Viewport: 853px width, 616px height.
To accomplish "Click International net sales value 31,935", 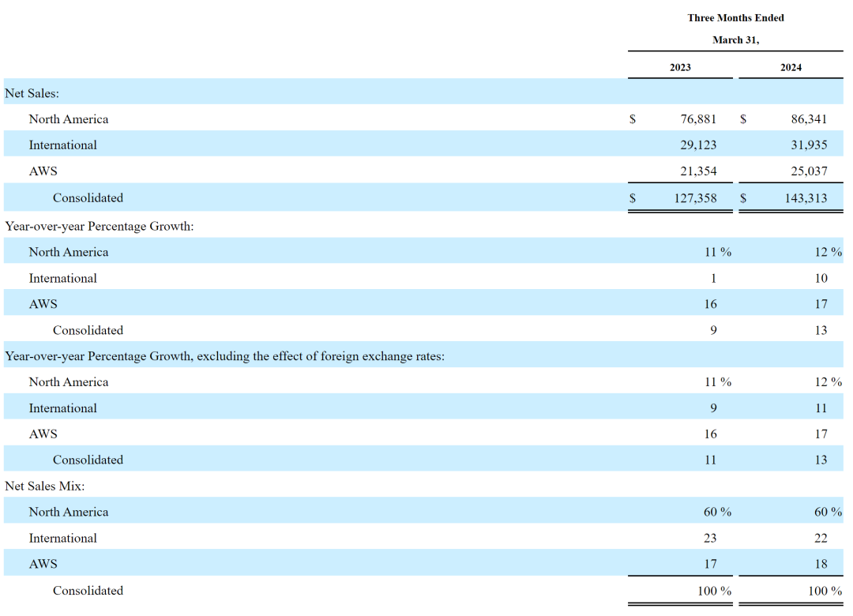I will (809, 145).
